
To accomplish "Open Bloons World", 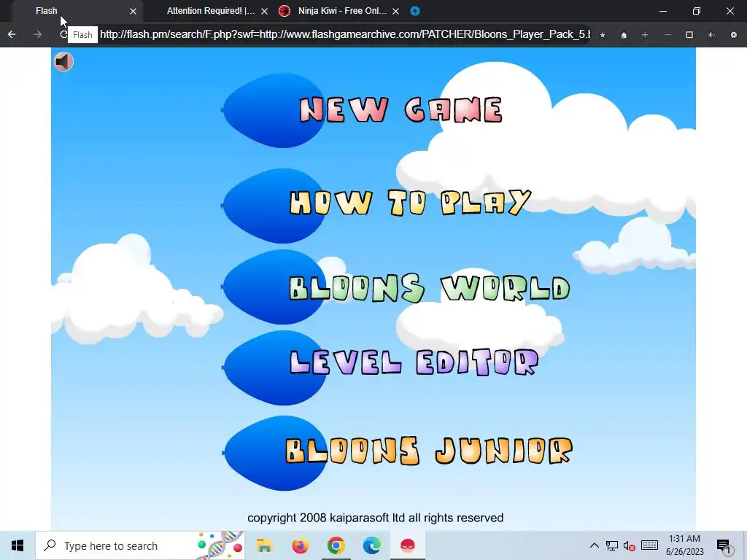I will tap(429, 287).
